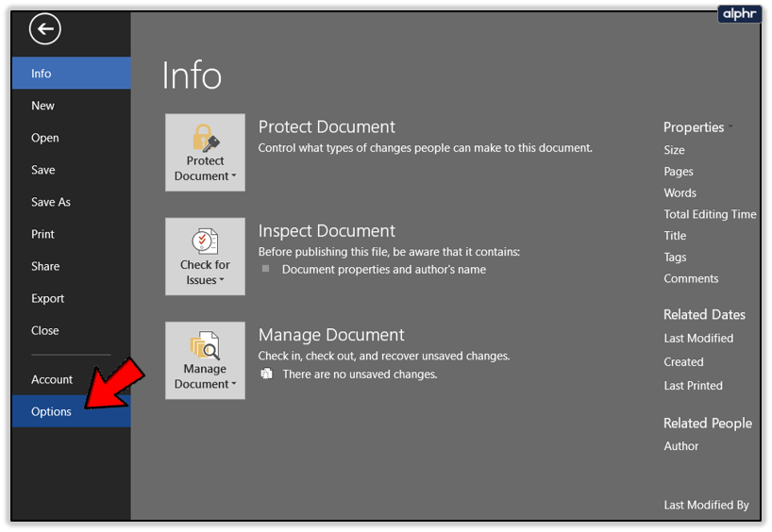The image size is (772, 532).
Task: Click the Tags property label
Action: click(x=675, y=258)
